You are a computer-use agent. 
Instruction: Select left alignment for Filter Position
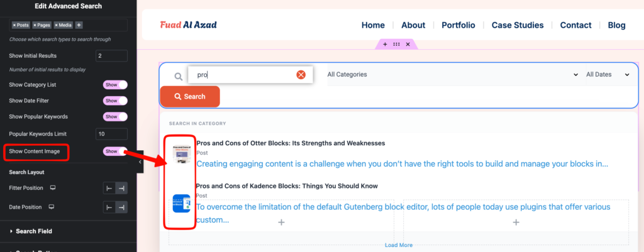coord(109,188)
